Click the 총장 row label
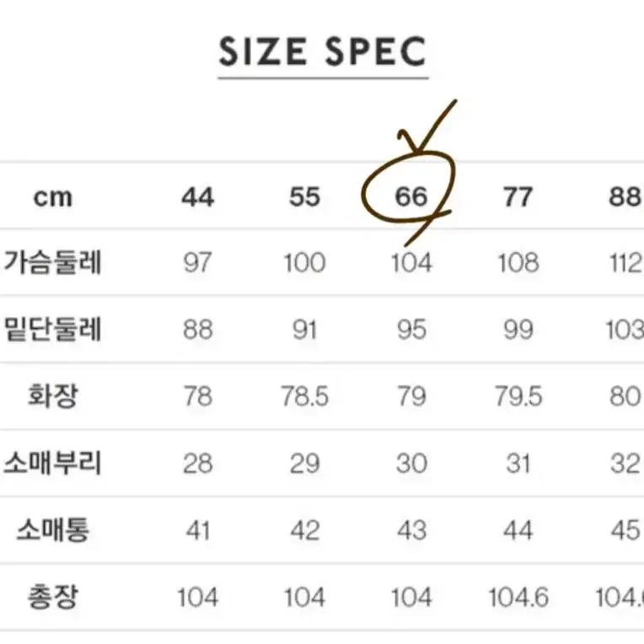The image size is (644, 644). pos(52,597)
